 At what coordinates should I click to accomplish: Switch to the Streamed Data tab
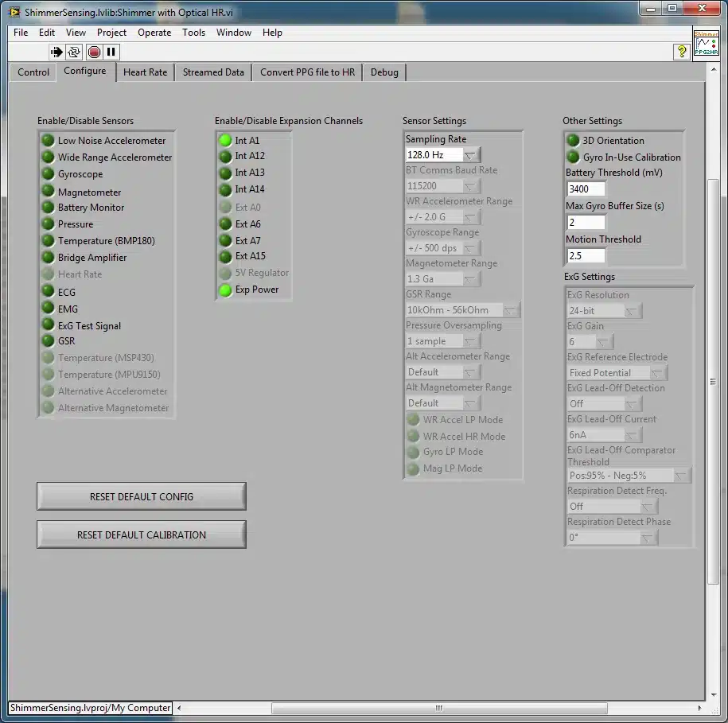pyautogui.click(x=213, y=72)
